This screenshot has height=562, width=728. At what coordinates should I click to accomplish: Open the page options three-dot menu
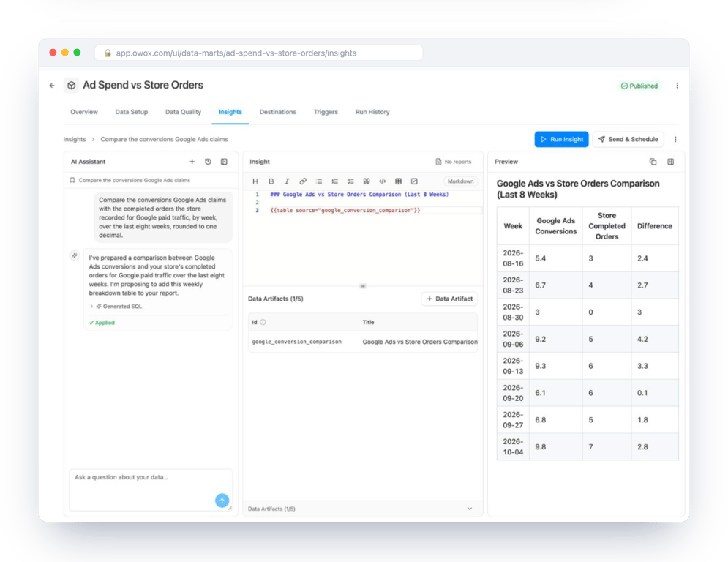tap(677, 86)
